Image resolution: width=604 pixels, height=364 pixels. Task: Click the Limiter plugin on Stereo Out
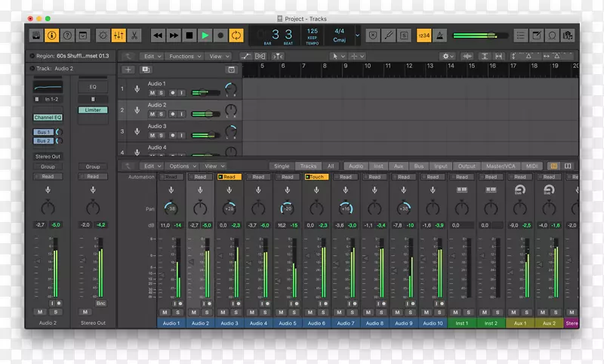click(x=92, y=110)
